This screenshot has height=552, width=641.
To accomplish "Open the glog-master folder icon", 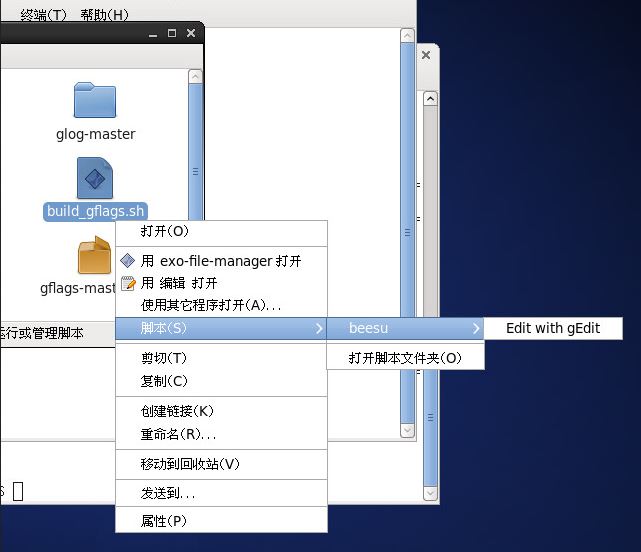I will (x=95, y=100).
